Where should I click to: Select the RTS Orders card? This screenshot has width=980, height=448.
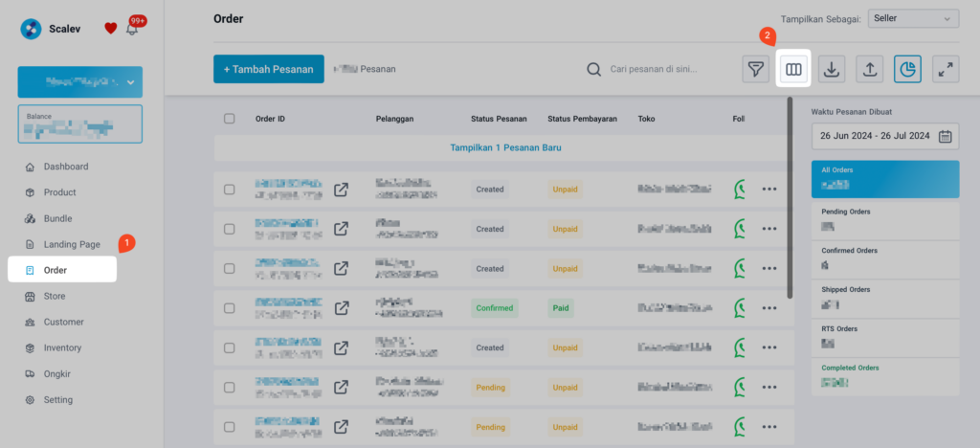(x=885, y=337)
